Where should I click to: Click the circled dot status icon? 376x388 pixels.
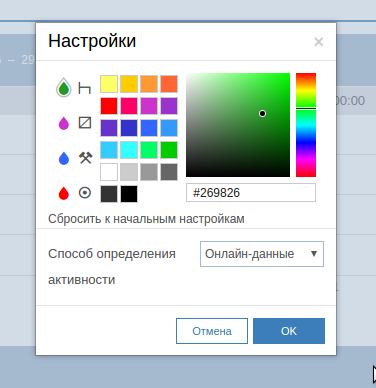85,193
